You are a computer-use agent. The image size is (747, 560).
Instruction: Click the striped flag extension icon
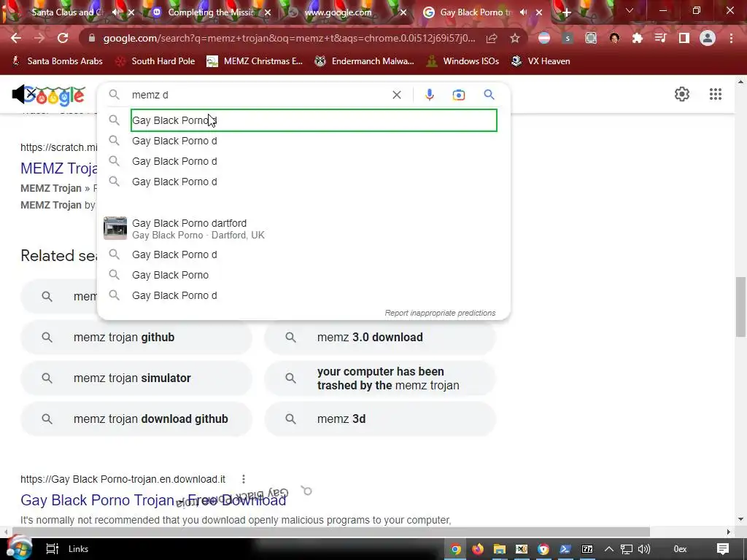pyautogui.click(x=544, y=38)
